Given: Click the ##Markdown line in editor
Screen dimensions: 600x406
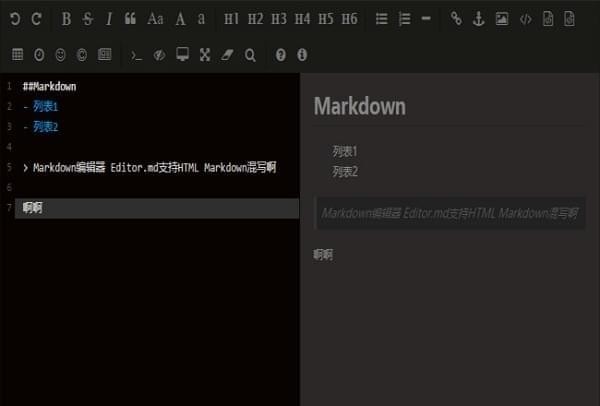Looking at the screenshot, I should [x=49, y=86].
